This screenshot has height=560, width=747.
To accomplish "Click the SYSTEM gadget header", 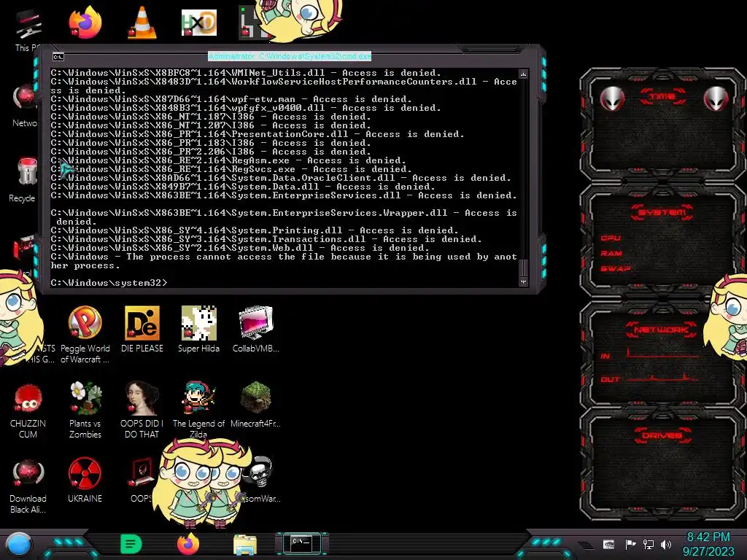I will click(x=662, y=212).
